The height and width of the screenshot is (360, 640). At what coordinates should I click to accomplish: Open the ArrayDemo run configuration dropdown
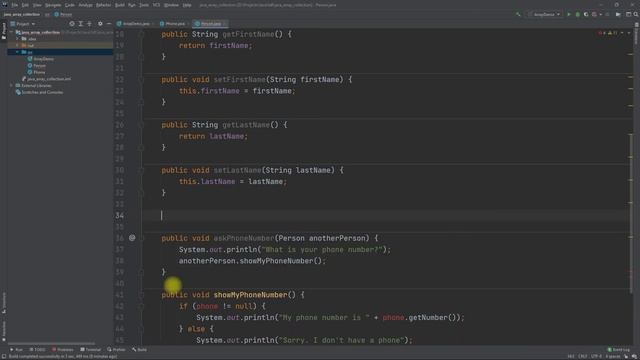click(544, 14)
